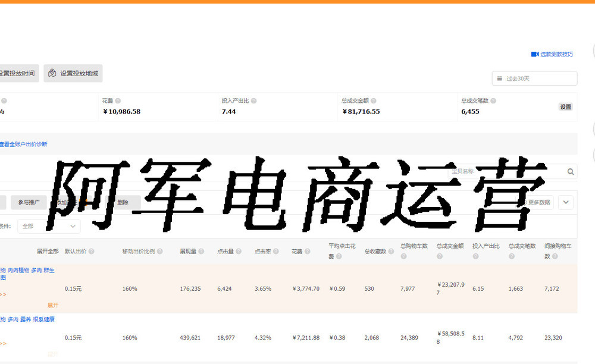Select the 6.15 投入产出比 cell
This screenshot has height=364, width=595.
[x=478, y=289]
